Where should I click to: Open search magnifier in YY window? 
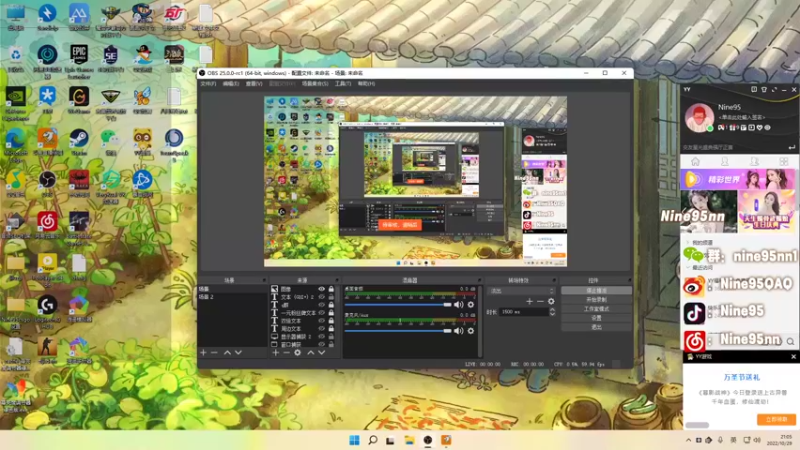click(790, 341)
